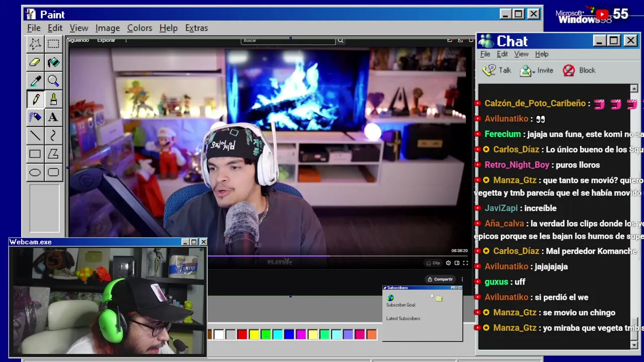Click the Webcam.exe window title bar
644x362 pixels.
[x=108, y=242]
